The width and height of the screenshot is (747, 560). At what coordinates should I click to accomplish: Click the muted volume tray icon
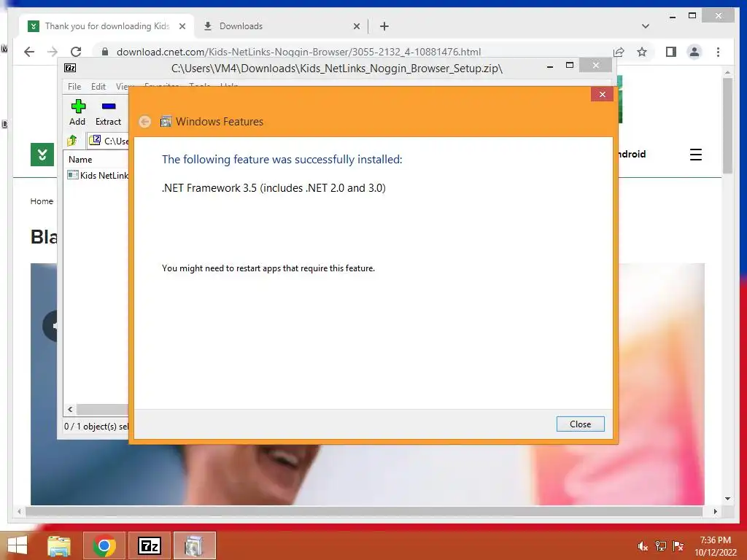(643, 546)
